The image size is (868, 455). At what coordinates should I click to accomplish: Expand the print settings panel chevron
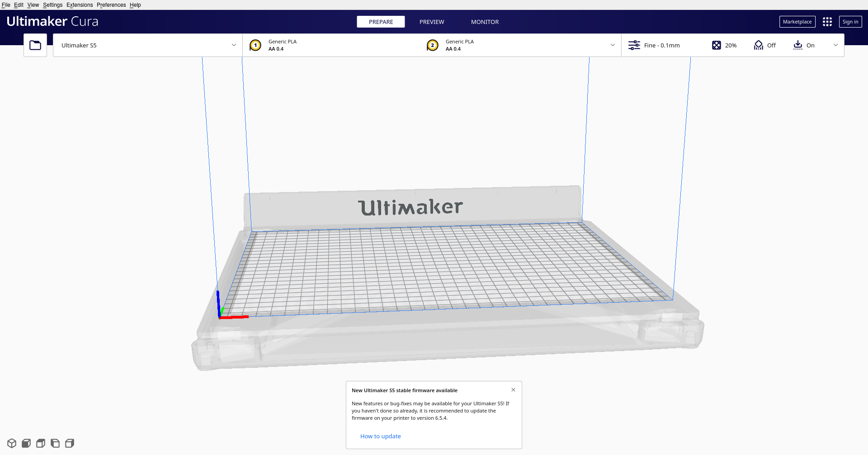[x=835, y=45]
